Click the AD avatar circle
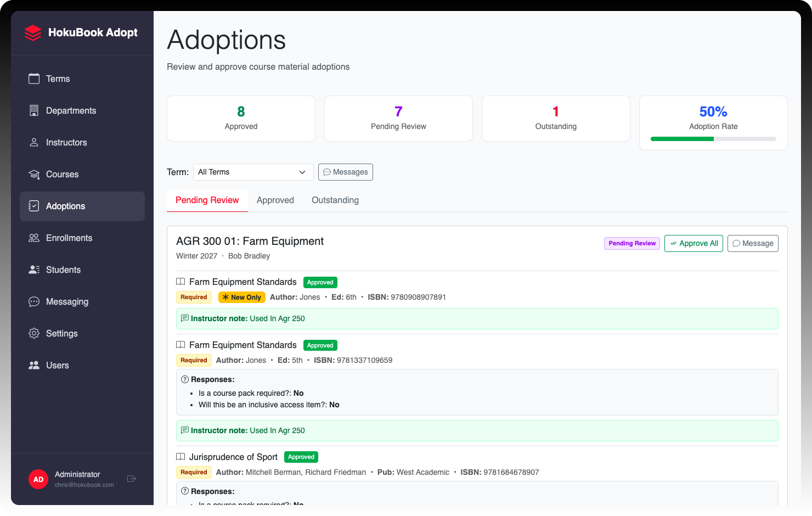812x516 pixels. (38, 479)
